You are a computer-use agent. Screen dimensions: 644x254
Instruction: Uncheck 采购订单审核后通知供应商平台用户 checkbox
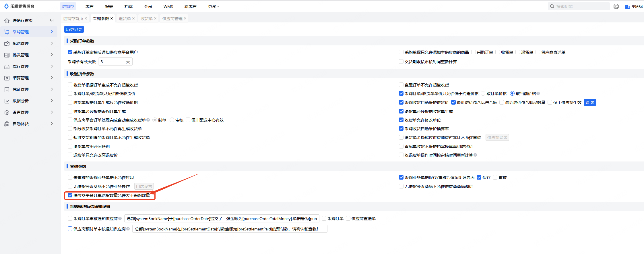[70, 52]
